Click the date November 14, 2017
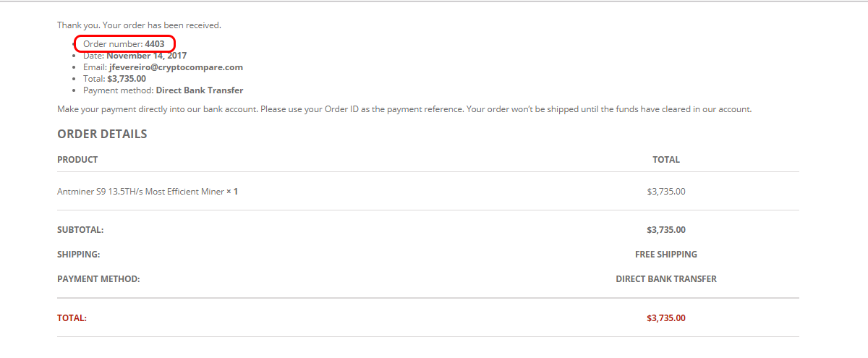Viewport: 868px width, 358px height. [x=147, y=56]
